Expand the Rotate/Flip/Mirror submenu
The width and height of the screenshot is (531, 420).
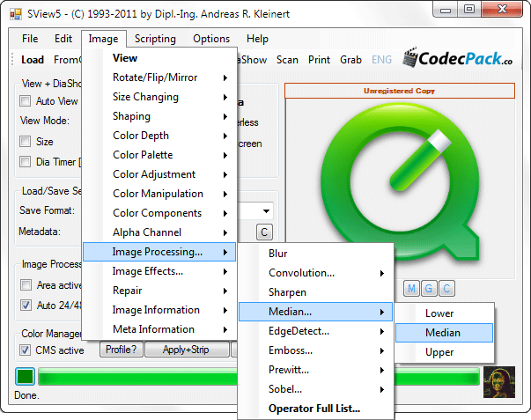pos(159,77)
